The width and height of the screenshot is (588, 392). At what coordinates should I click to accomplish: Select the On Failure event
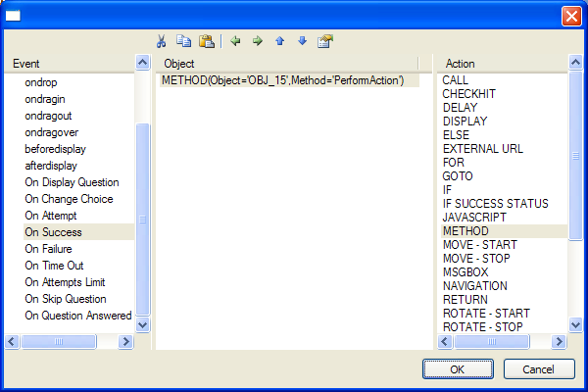54,249
